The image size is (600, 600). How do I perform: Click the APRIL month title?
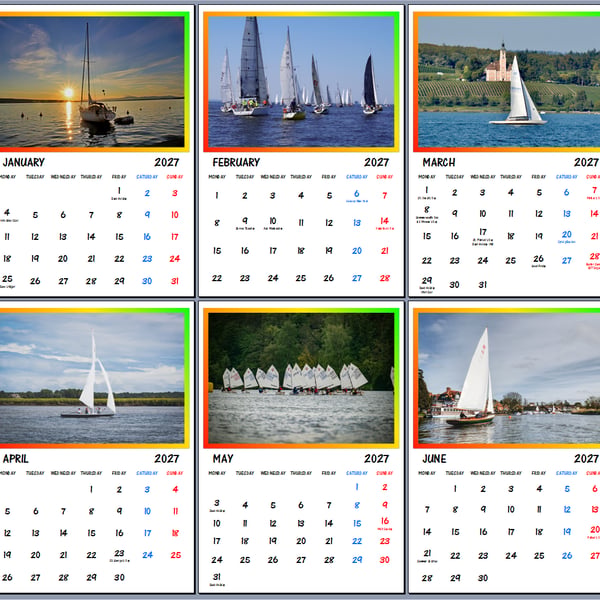click(x=16, y=458)
